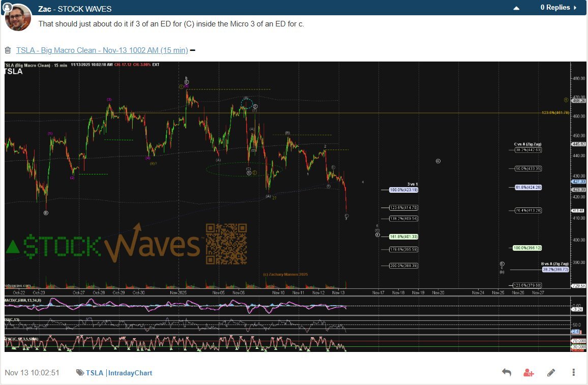Click the Nov 13 10:02:51 timestamp
588x385 pixels.
32,373
